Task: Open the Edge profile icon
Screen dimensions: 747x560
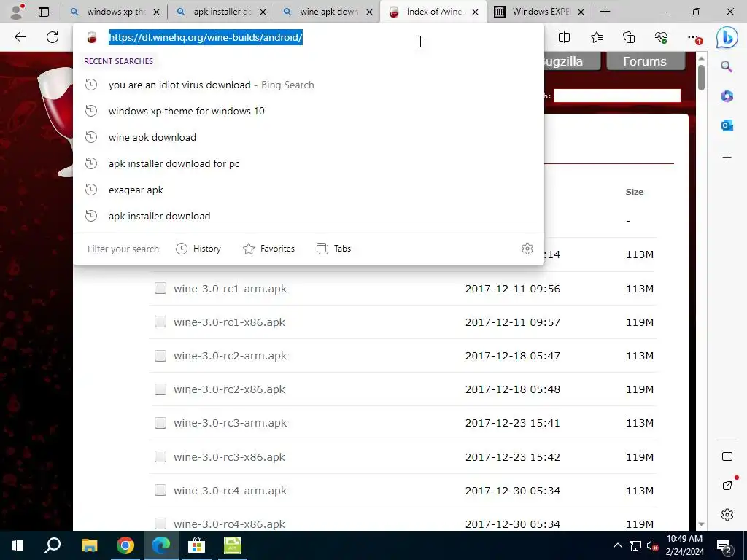Action: coord(17,12)
